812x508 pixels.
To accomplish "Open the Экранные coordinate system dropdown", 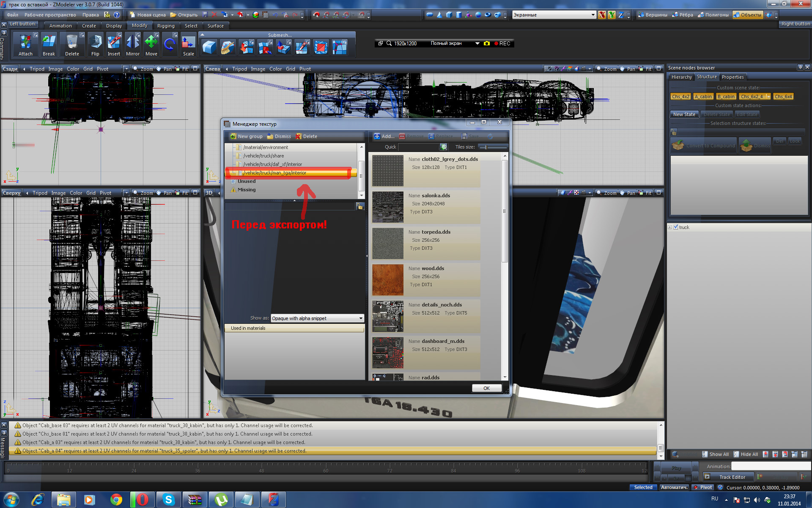I will [593, 15].
